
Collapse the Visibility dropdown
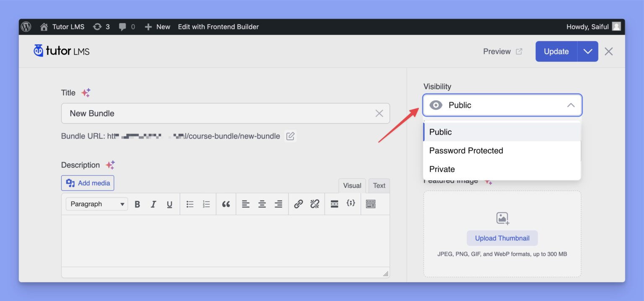pyautogui.click(x=571, y=105)
